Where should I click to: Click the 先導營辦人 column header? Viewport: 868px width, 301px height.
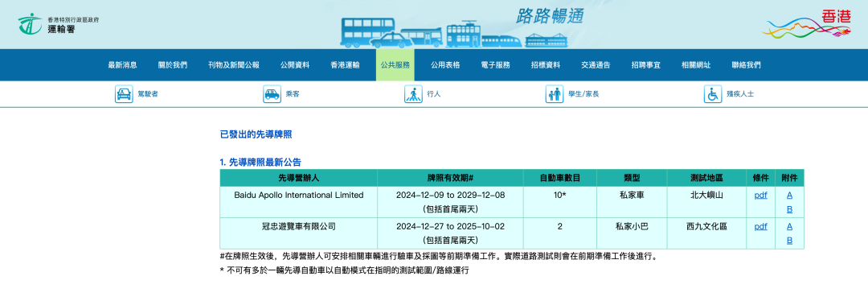299,178
